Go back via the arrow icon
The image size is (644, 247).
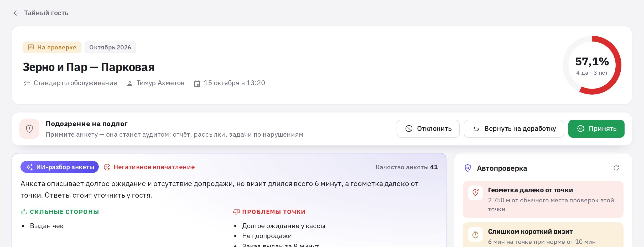[x=16, y=13]
